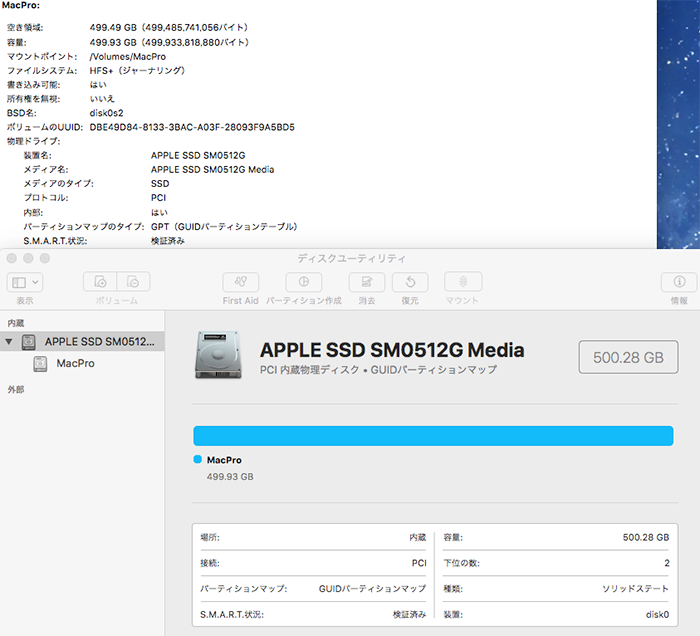700x636 pixels.
Task: Click the 外部 sidebar section header
Action: point(16,389)
